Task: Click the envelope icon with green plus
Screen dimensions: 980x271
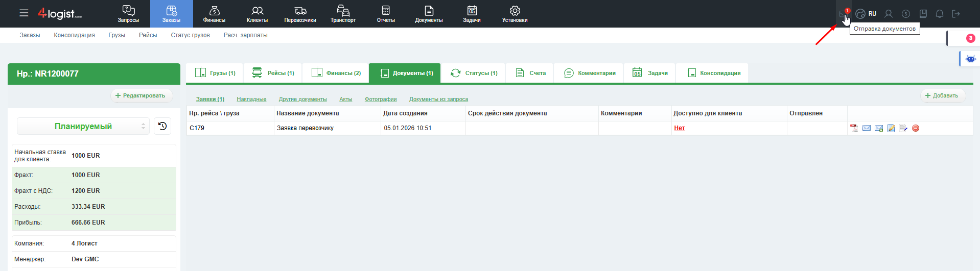Action: (879, 128)
